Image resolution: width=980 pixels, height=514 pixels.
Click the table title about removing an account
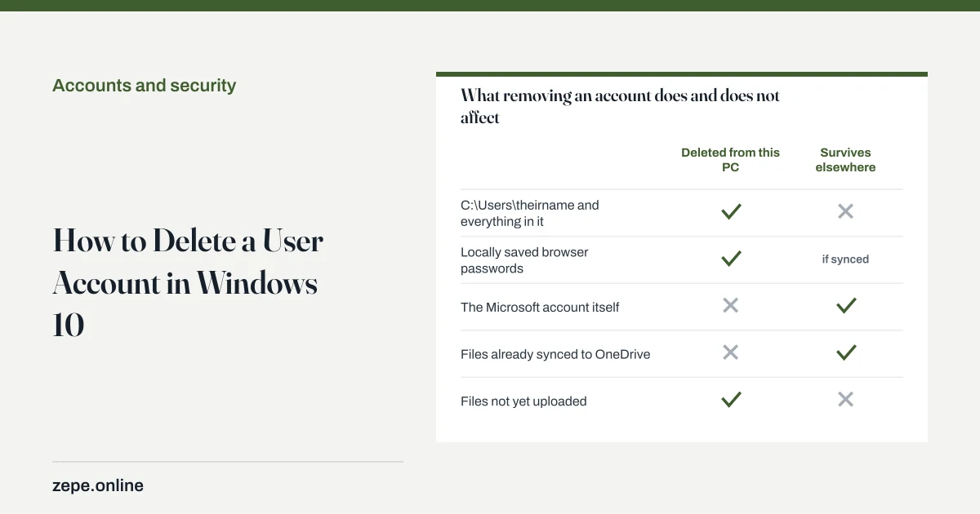(x=621, y=106)
